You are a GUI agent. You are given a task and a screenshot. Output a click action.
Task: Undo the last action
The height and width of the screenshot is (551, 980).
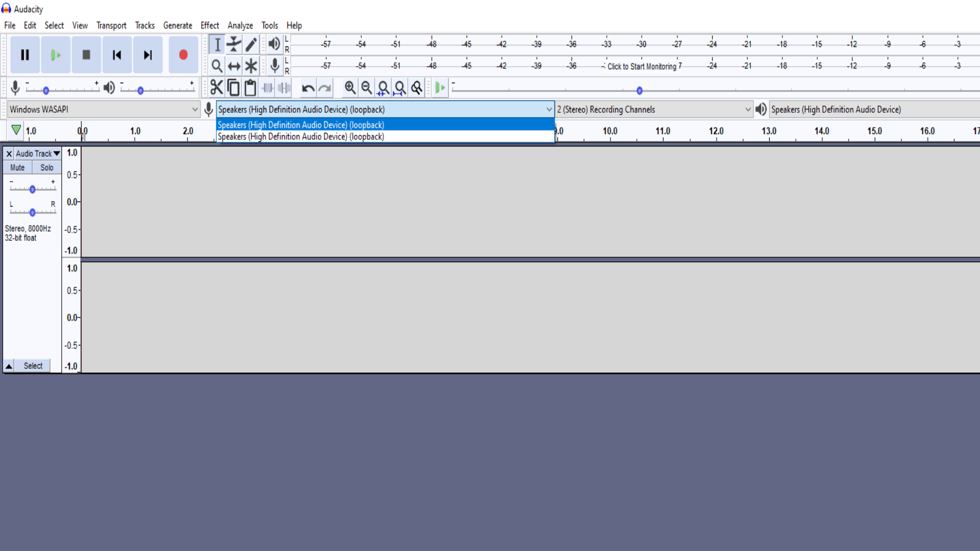(308, 88)
